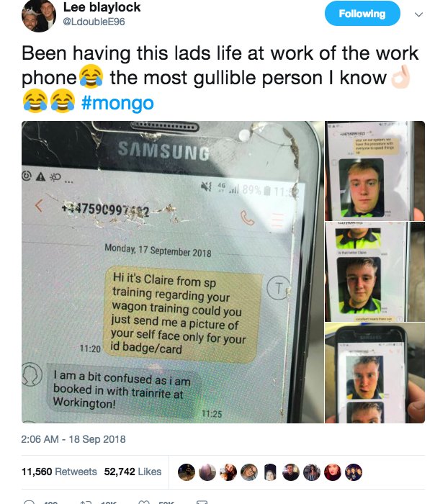
Task: Click the red-haired liker avatar
Action: (x=333, y=472)
